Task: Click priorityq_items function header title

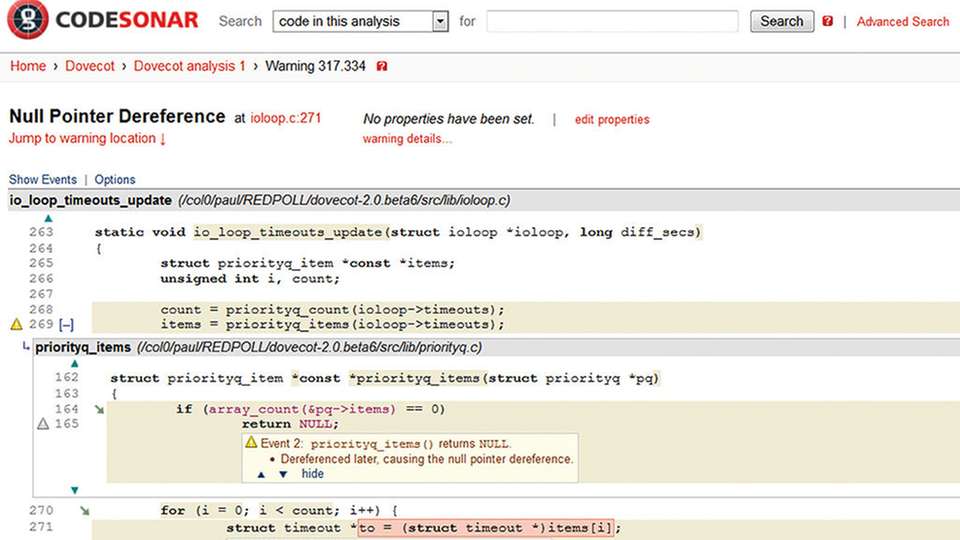Action: (83, 348)
